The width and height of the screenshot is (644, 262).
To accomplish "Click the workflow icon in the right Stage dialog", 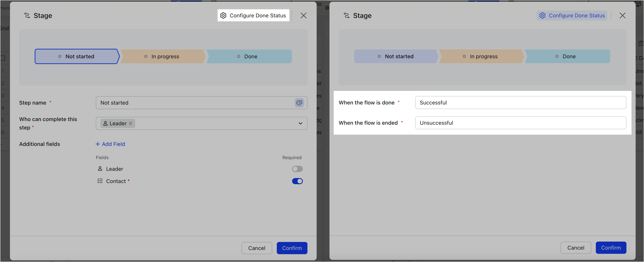I will (x=347, y=15).
